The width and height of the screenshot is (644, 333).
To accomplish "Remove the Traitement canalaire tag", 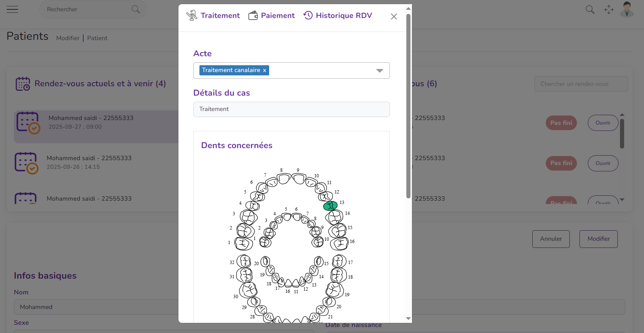I will (x=265, y=70).
